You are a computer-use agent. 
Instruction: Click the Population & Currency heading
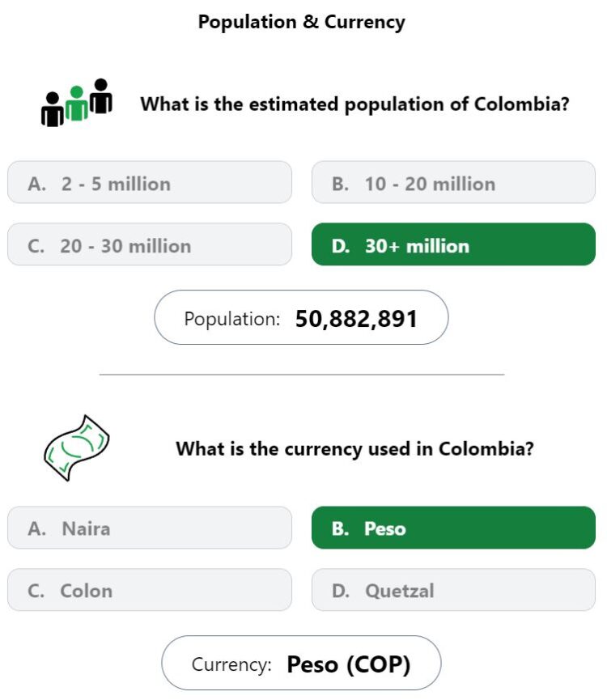pyautogui.click(x=302, y=22)
